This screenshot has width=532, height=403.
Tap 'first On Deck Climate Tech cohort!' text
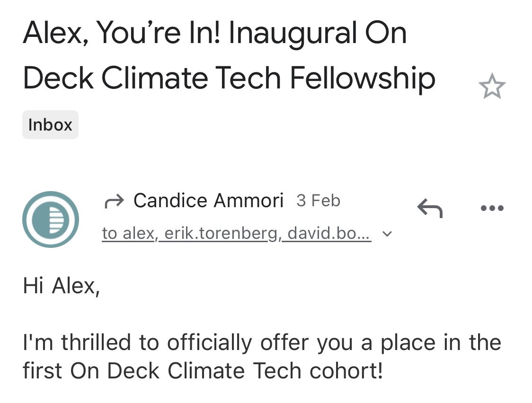pyautogui.click(x=203, y=370)
